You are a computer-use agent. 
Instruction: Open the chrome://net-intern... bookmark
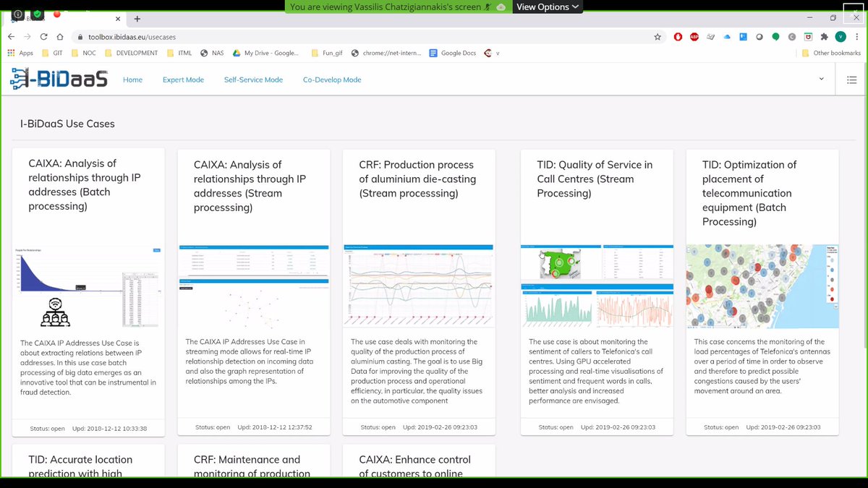point(386,53)
